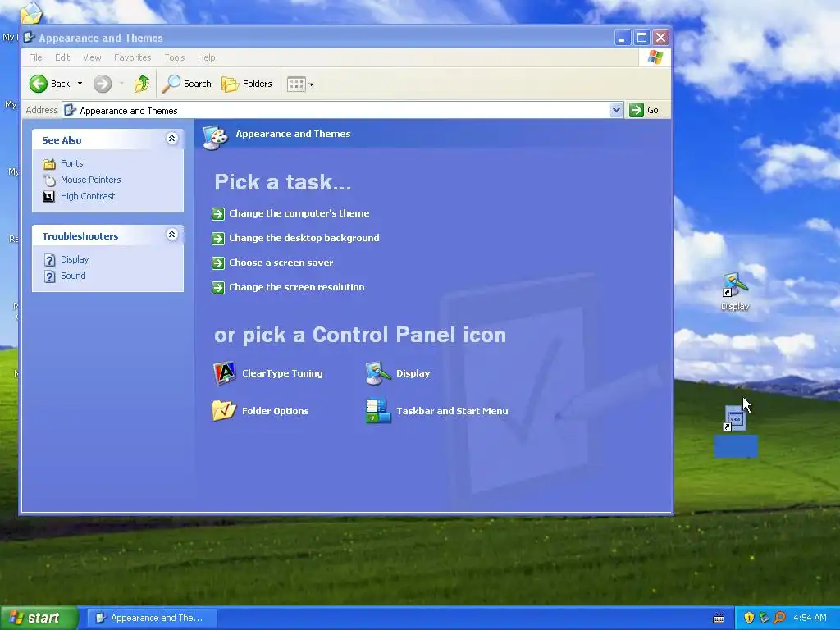
Task: Open the Mouse Pointers link
Action: click(x=90, y=180)
